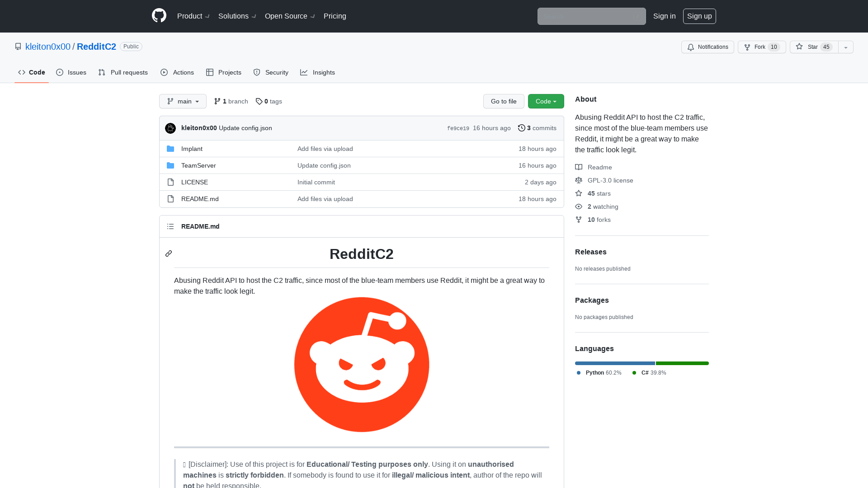View history via the 3 commits clock icon
This screenshot has width=868, height=488.
click(x=521, y=128)
